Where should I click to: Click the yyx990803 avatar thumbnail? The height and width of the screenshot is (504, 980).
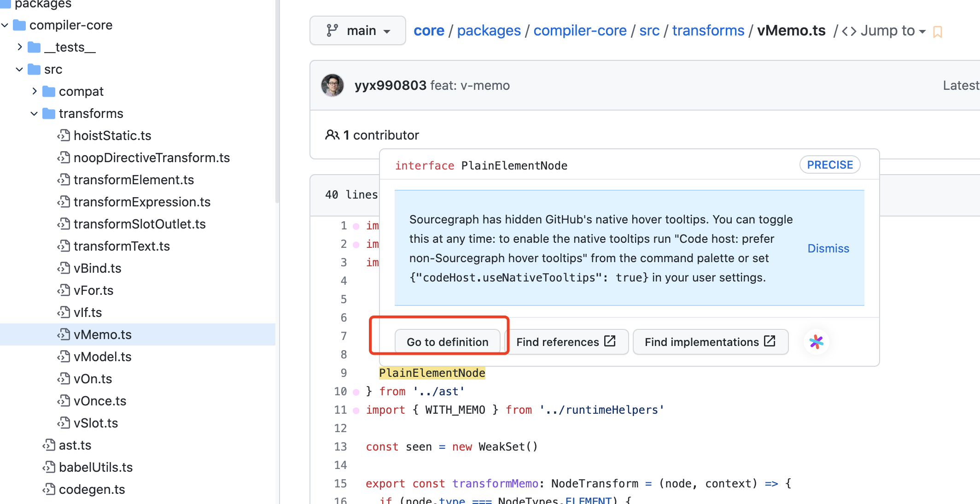click(332, 85)
